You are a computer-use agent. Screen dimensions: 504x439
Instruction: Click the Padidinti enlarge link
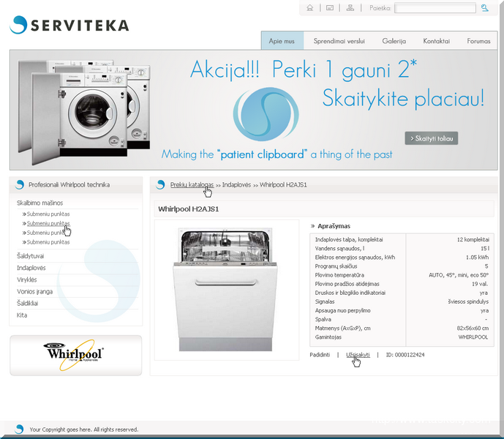tap(320, 355)
